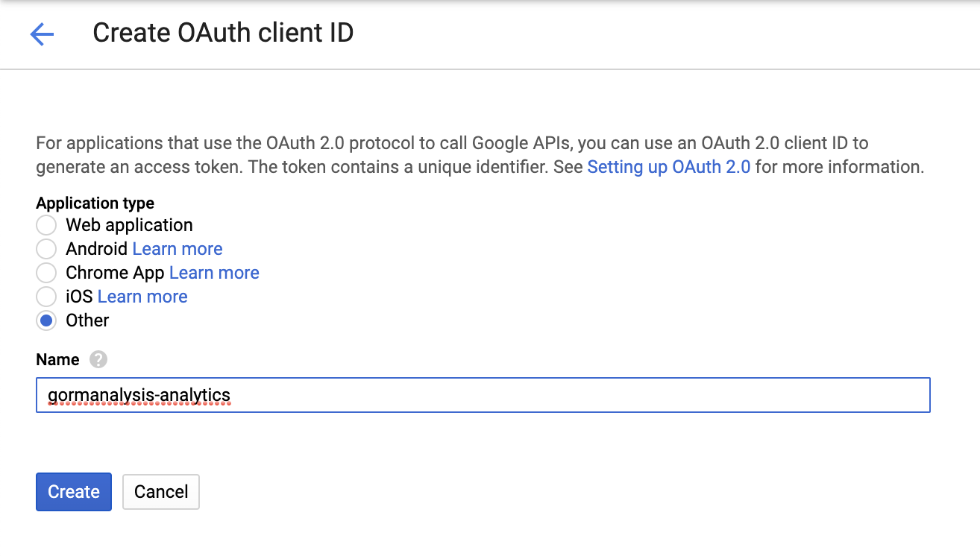Choose the Android radio button
The height and width of the screenshot is (556, 980).
click(46, 249)
